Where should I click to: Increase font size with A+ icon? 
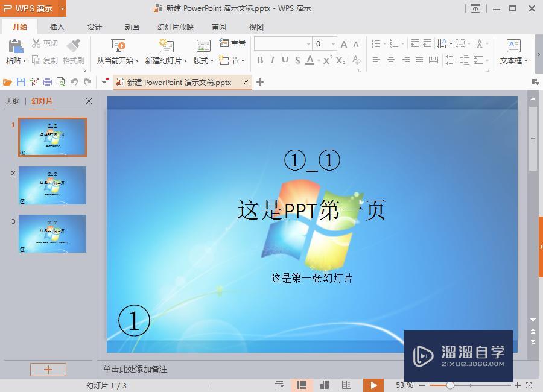(x=345, y=43)
